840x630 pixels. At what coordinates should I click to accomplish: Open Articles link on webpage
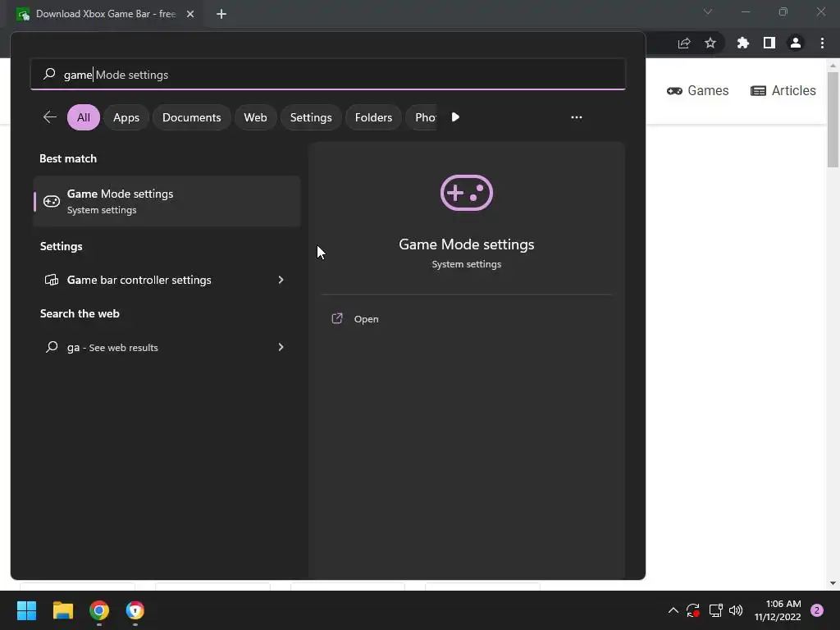[783, 90]
